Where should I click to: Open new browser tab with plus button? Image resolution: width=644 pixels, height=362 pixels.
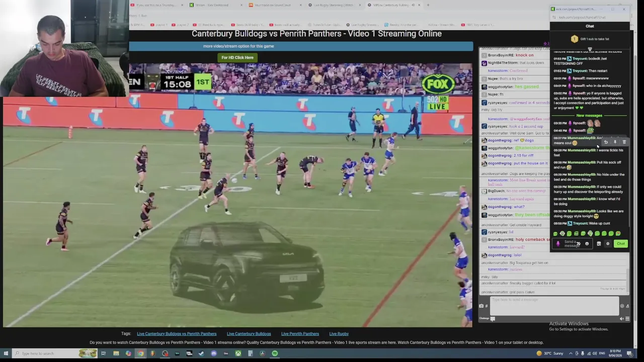point(428,5)
